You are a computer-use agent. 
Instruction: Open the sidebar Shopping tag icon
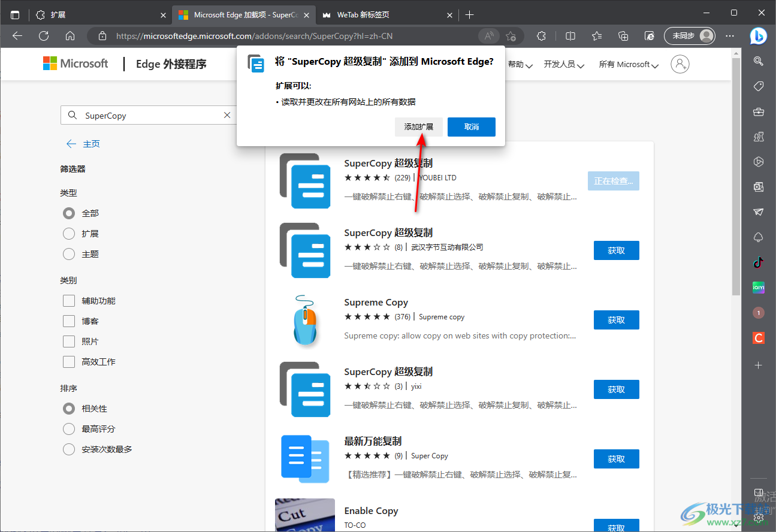759,86
